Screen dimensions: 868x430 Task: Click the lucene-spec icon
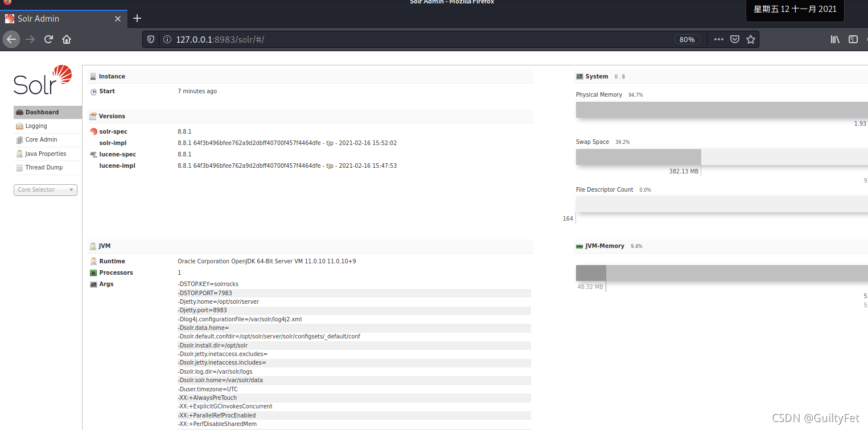(94, 154)
